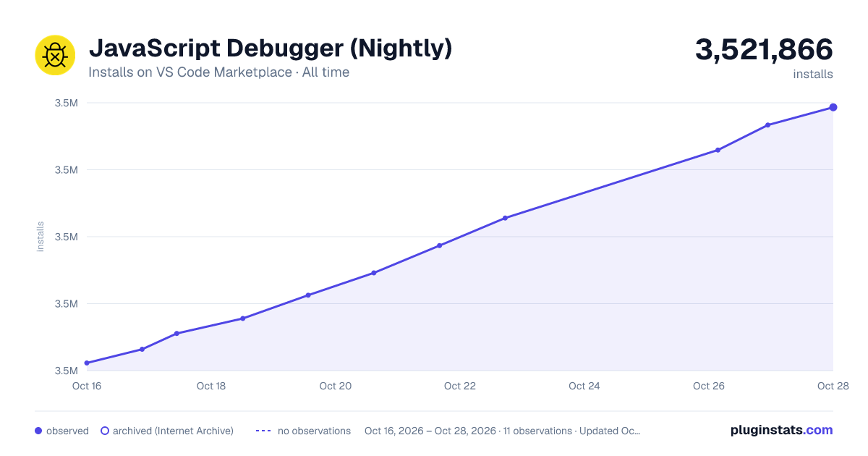The height and width of the screenshot is (456, 868).
Task: Click the Oct 24 x-axis label
Action: pyautogui.click(x=584, y=386)
